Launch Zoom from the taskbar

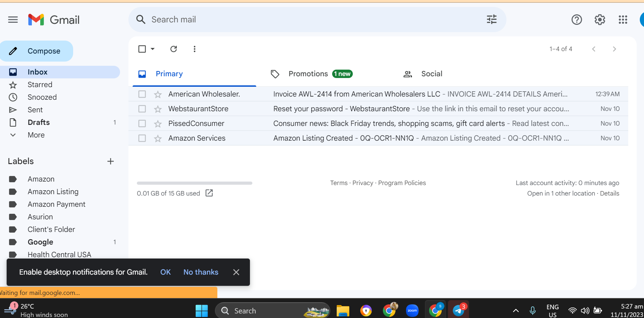coord(412,311)
